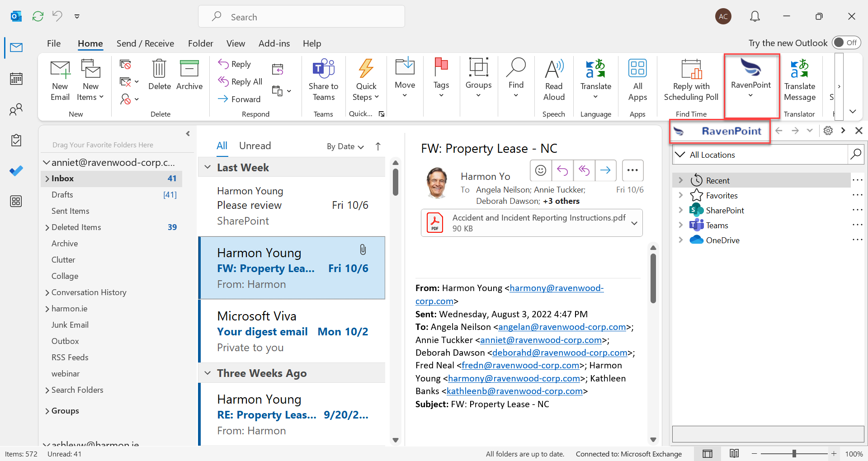Open the View tab
The width and height of the screenshot is (868, 461).
click(x=236, y=43)
